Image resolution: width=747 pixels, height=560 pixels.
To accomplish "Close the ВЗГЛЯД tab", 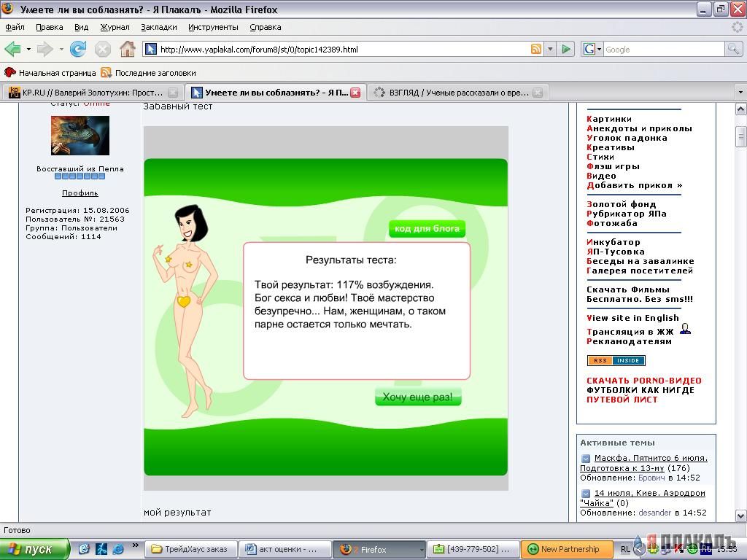I will pos(538,93).
